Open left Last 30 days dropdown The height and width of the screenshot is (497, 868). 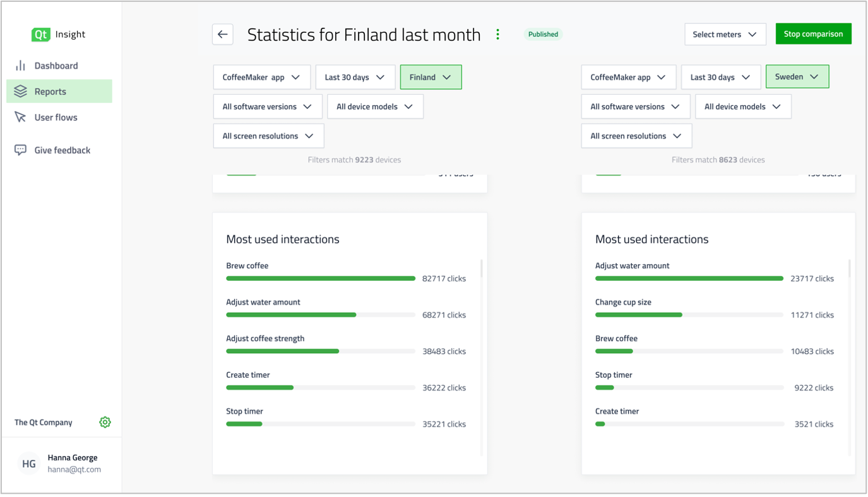click(x=355, y=77)
